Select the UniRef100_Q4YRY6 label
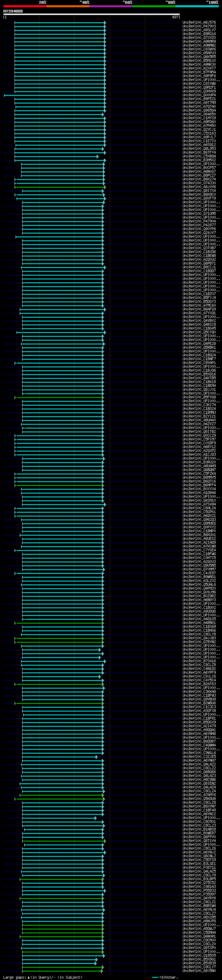This screenshot has height=980, width=222. point(199,898)
